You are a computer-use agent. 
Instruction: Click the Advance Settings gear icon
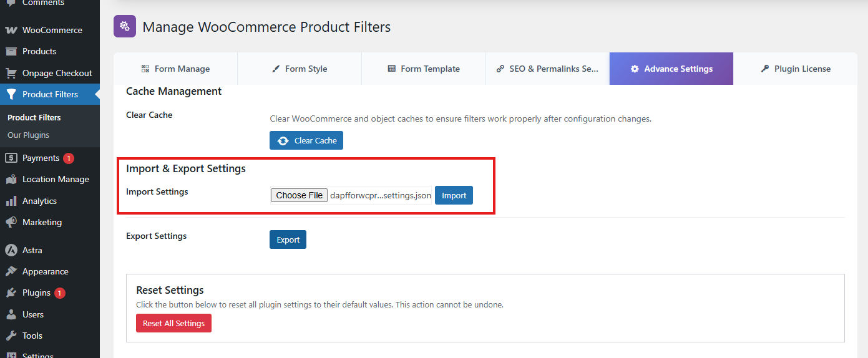click(x=635, y=69)
